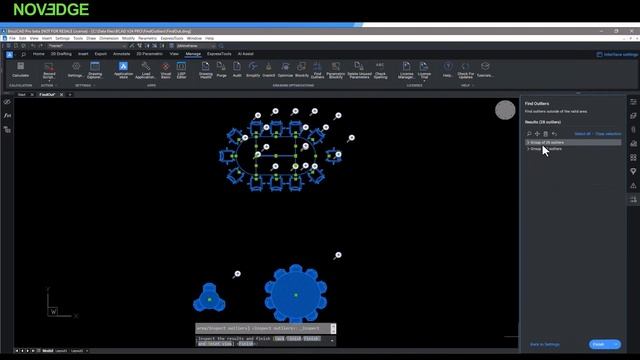The width and height of the screenshot is (640, 360).
Task: Open Tutorials from the ribbon
Action: coord(485,69)
